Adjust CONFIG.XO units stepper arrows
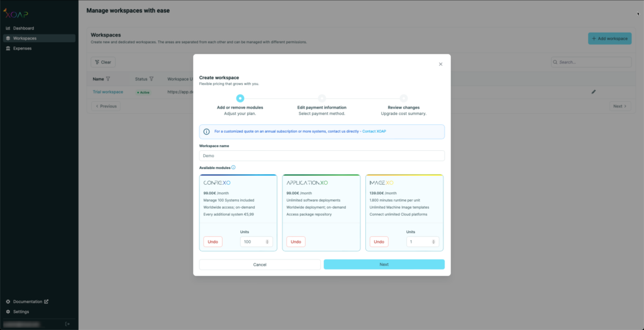Viewport: 644px width, 330px height. coord(267,242)
